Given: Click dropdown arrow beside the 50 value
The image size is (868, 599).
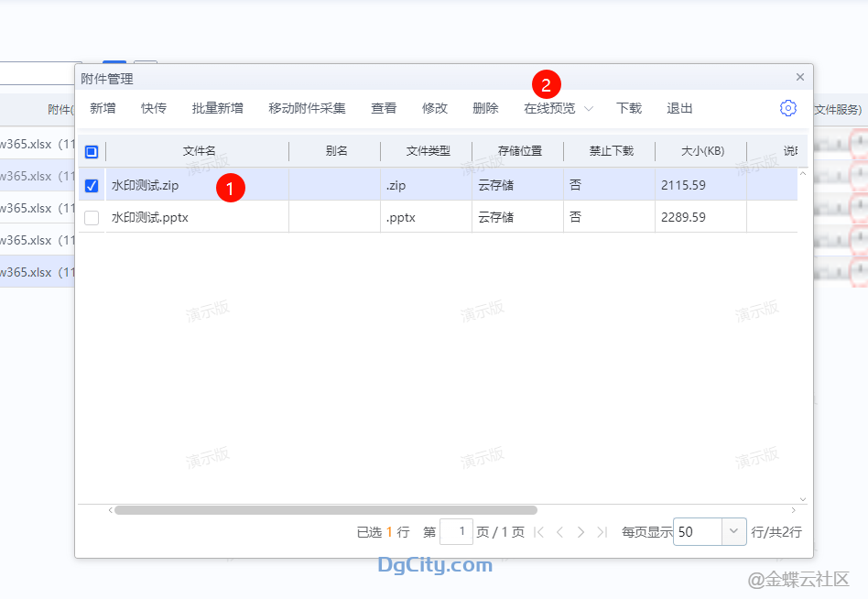Looking at the screenshot, I should pyautogui.click(x=732, y=531).
